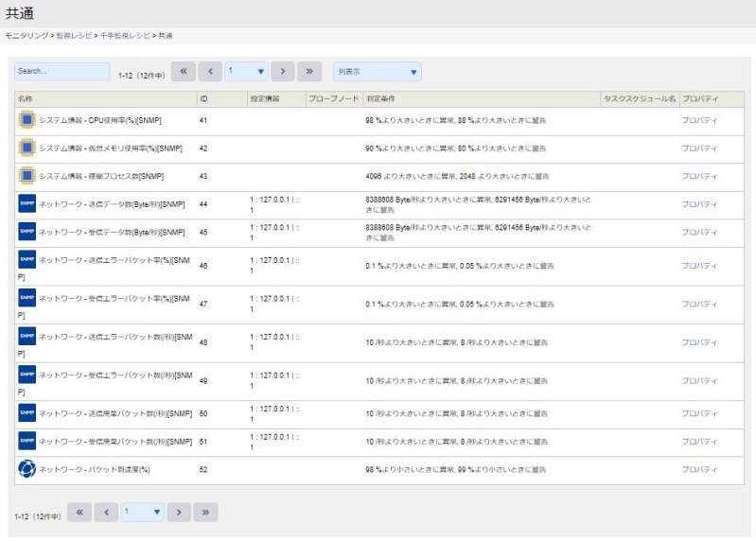Click the SNMP icon for ID 50 row
This screenshot has width=756, height=541.
(x=27, y=413)
